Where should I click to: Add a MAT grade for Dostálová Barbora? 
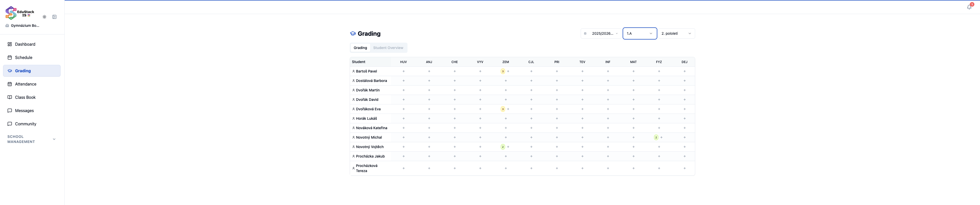[x=633, y=81]
